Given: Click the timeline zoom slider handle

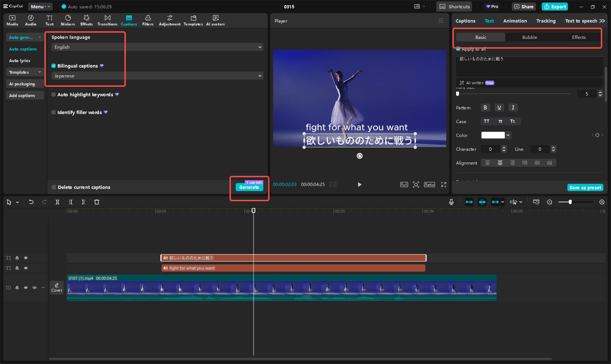Looking at the screenshot, I should click(x=570, y=202).
